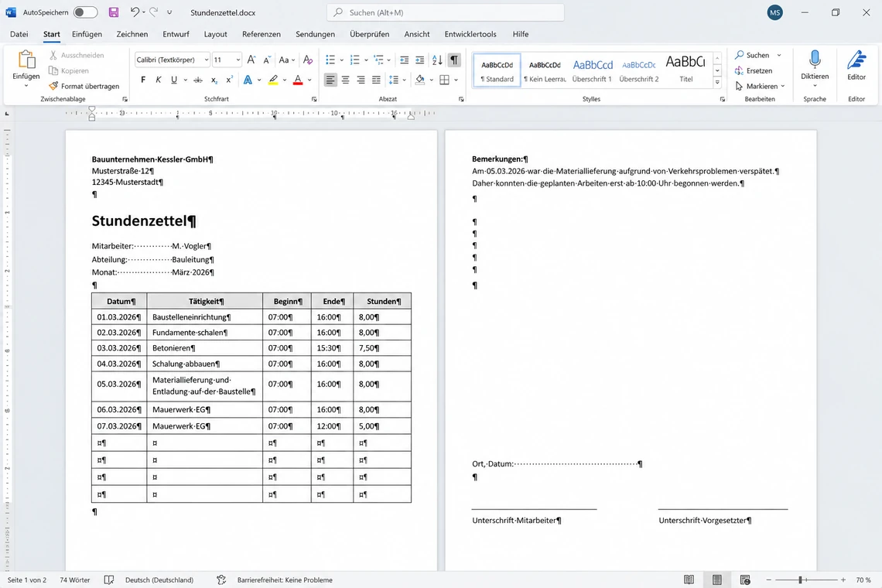This screenshot has width=882, height=588.
Task: Apply superscript formatting
Action: pyautogui.click(x=229, y=80)
